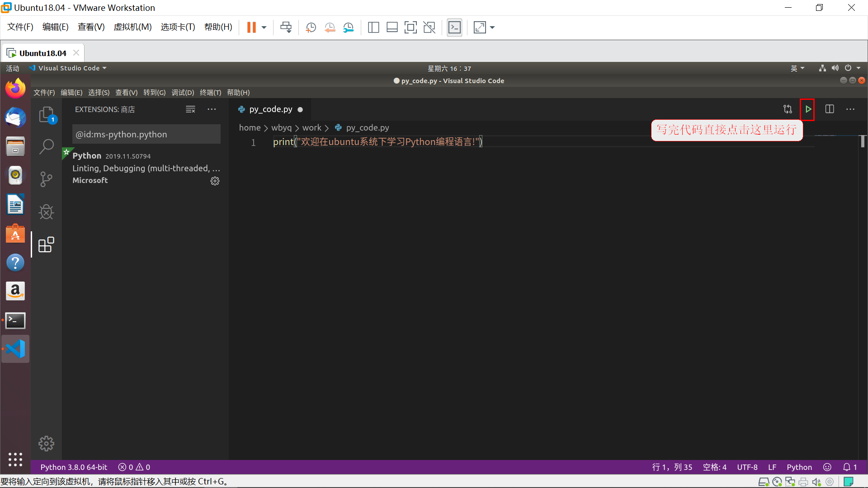Screen dimensions: 868x488
Task: Toggle VMware full screen mode icon
Action: [410, 28]
